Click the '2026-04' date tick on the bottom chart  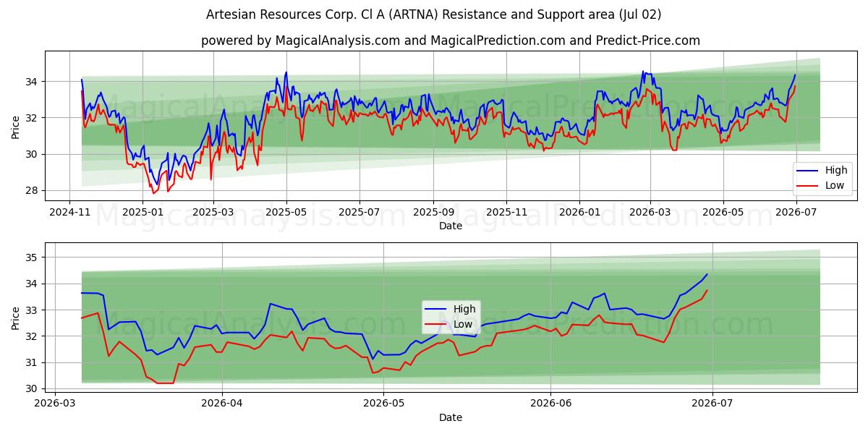point(221,404)
